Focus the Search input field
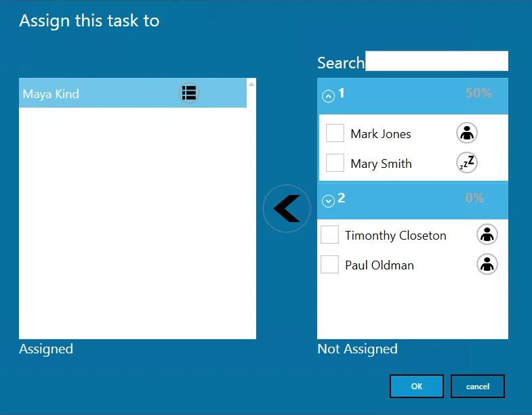Viewport: 532px width, 415px height. point(436,61)
